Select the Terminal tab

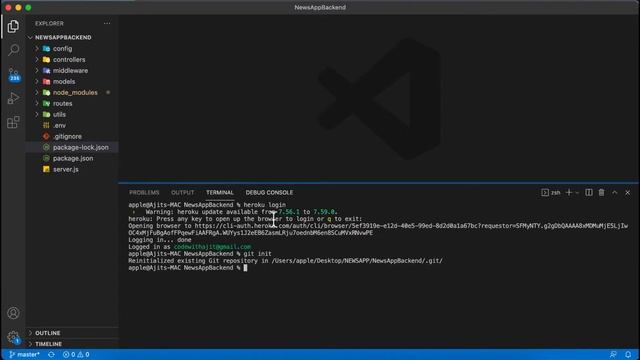tap(220, 192)
